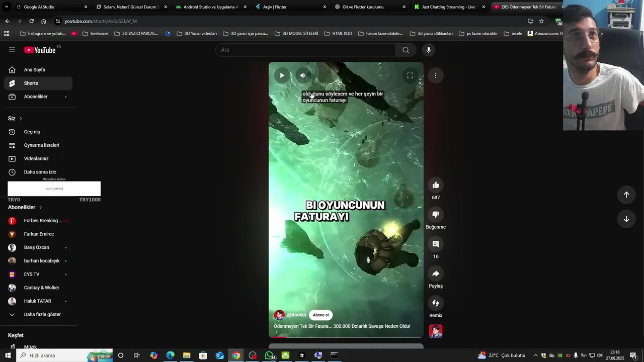Image resolution: width=644 pixels, height=362 pixels.
Task: Expand Daha fazla göster subscriptions
Action: coord(38,314)
